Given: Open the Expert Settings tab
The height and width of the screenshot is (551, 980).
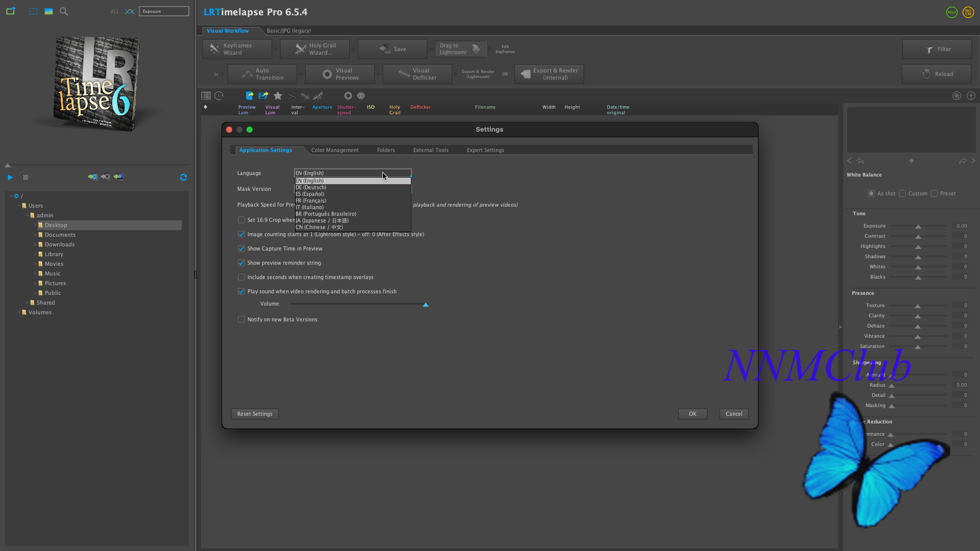Looking at the screenshot, I should coord(485,150).
